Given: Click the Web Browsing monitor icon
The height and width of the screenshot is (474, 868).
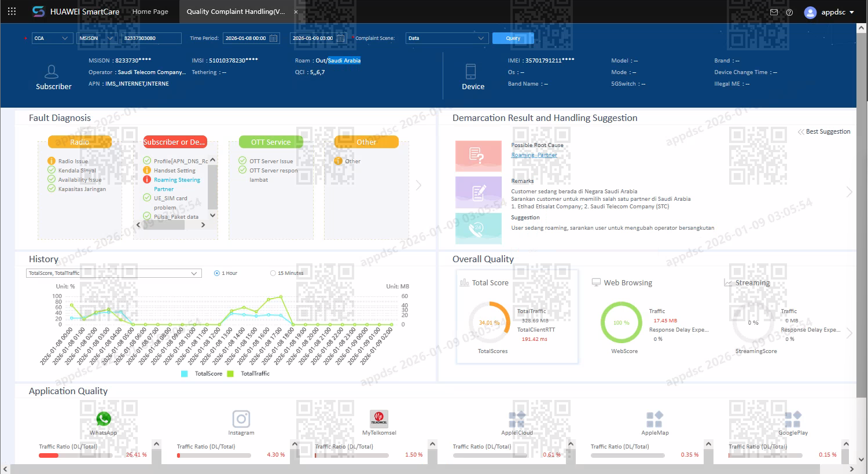Looking at the screenshot, I should [596, 282].
